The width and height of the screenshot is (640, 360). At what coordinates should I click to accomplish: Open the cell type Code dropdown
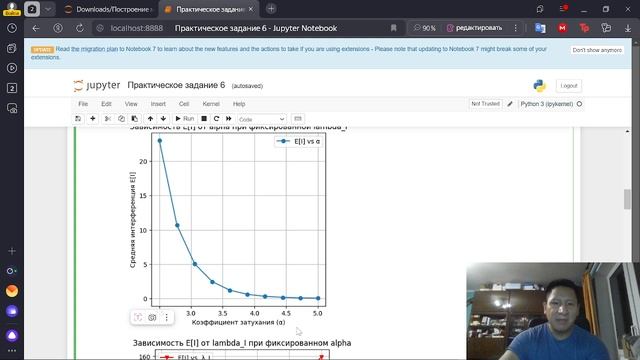click(262, 119)
